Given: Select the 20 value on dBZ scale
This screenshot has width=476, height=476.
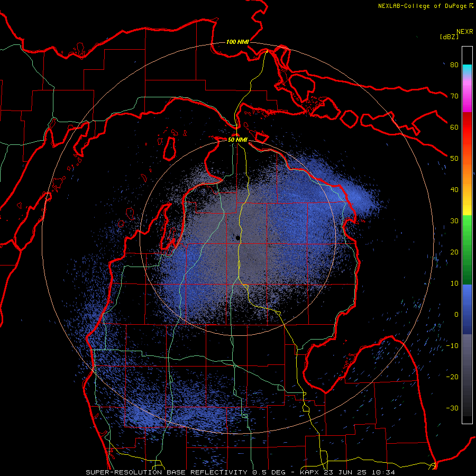Looking at the screenshot, I should 454,252.
